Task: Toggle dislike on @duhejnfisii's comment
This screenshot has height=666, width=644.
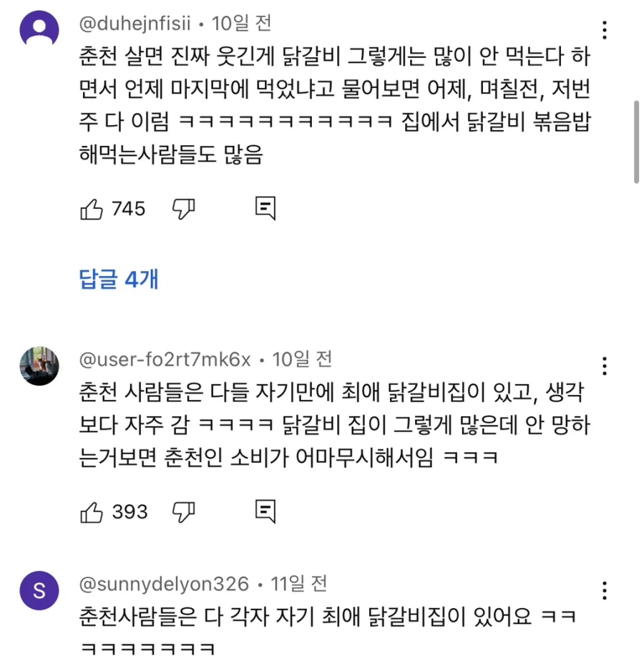Action: pyautogui.click(x=184, y=208)
